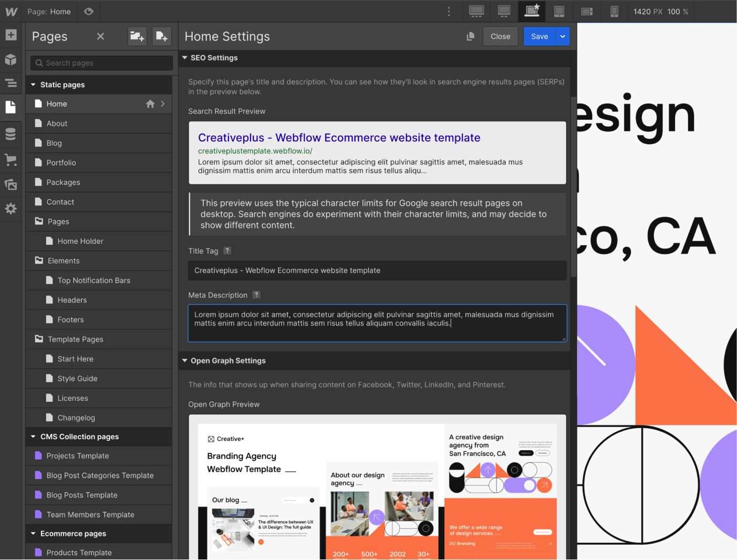The width and height of the screenshot is (737, 560).
Task: Select the Top Notification Bars page
Action: pos(99,281)
